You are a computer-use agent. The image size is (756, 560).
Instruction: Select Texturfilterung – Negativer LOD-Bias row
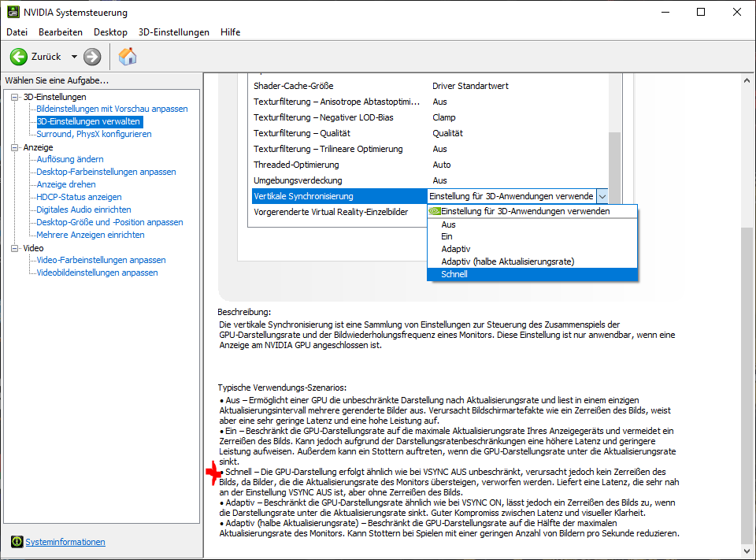pos(430,117)
